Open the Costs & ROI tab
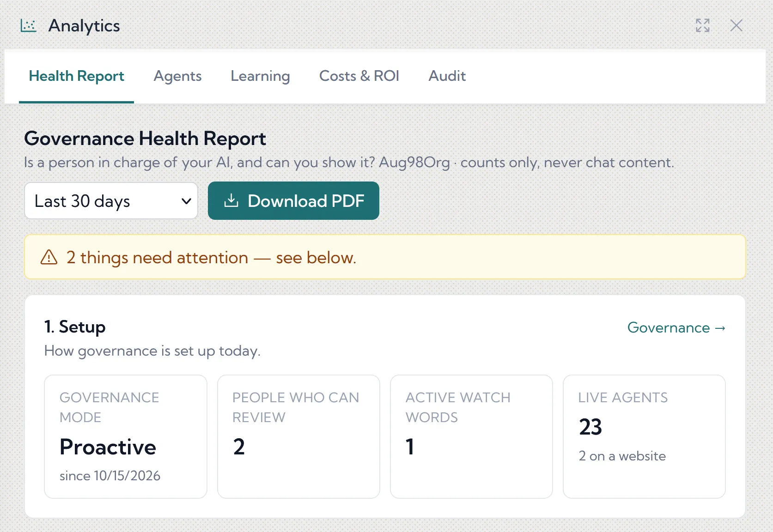 pyautogui.click(x=359, y=76)
